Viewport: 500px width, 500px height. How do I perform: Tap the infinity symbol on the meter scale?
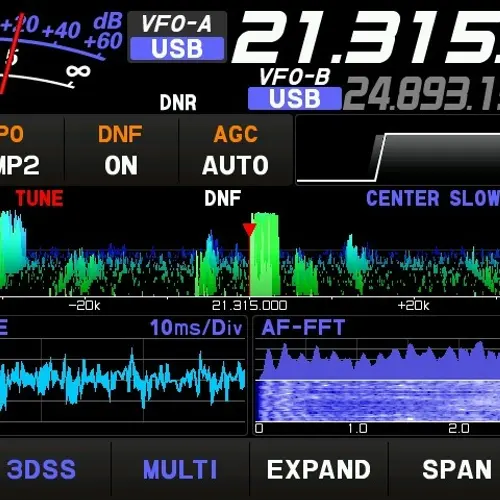click(78, 71)
